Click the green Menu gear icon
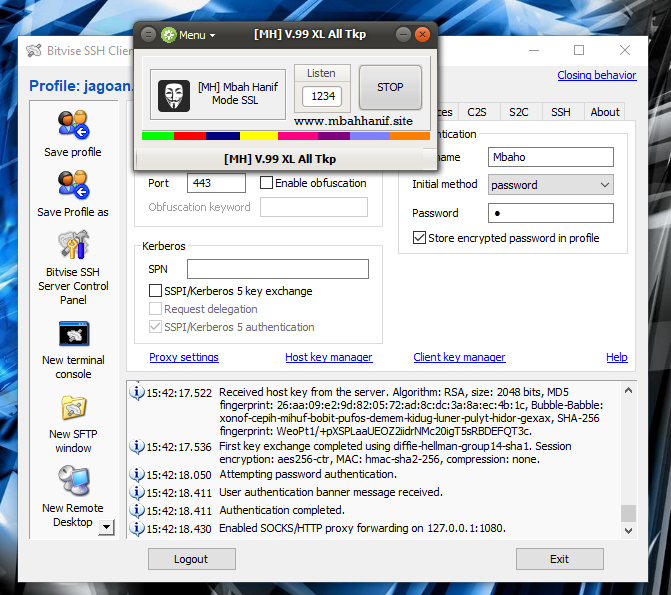This screenshot has height=595, width=671. [169, 35]
